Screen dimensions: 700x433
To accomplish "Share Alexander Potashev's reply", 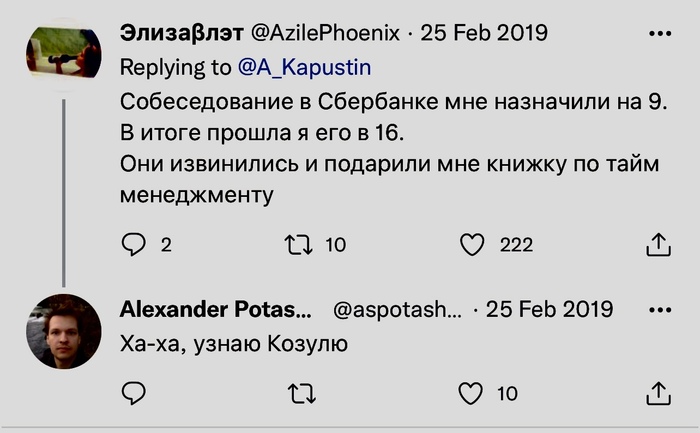I will pyautogui.click(x=658, y=393).
